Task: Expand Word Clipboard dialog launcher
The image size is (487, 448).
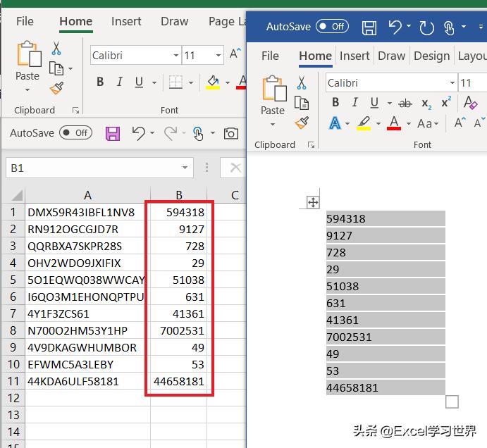Action: click(x=311, y=144)
